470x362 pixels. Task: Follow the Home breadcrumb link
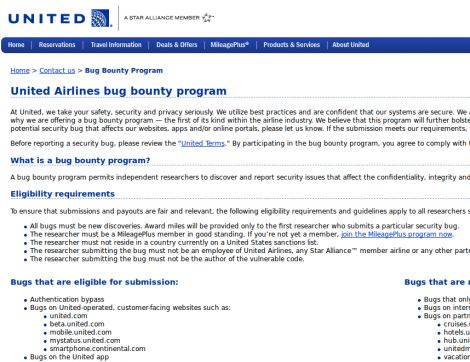(x=20, y=71)
